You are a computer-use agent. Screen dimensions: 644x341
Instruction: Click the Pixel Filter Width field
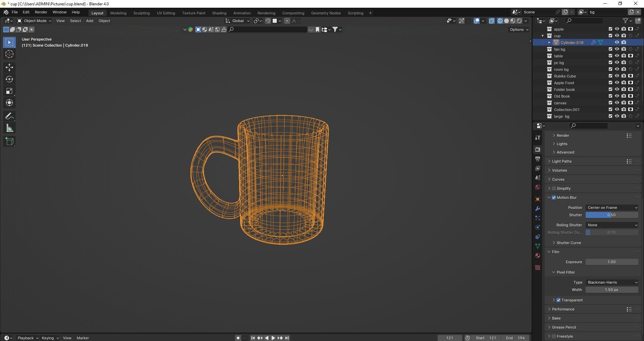pos(612,290)
